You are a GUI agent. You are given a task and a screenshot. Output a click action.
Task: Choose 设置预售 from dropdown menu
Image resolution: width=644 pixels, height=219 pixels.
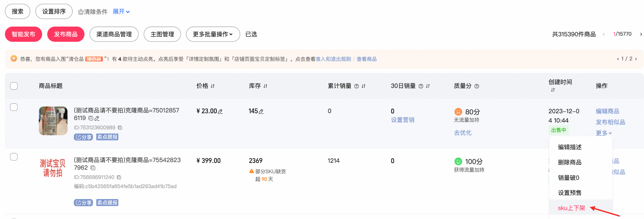[581, 193]
